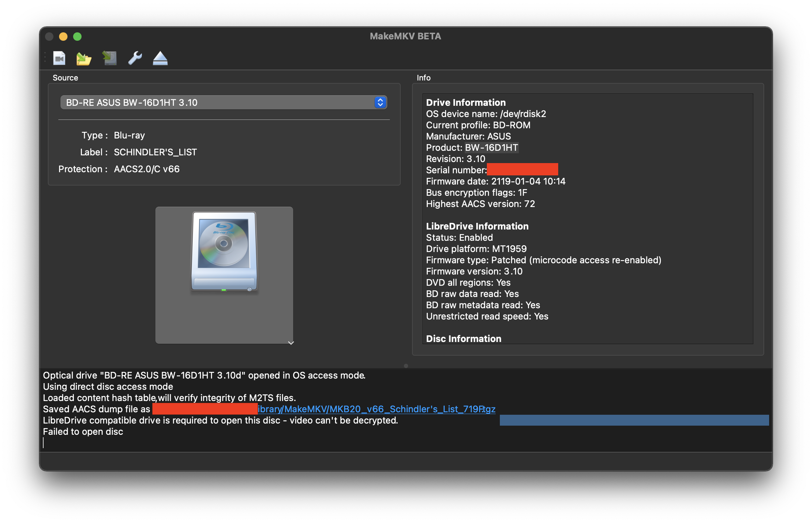
Task: Open the BD-RE ASUS BW-16D1HT source dropdown
Action: click(224, 103)
